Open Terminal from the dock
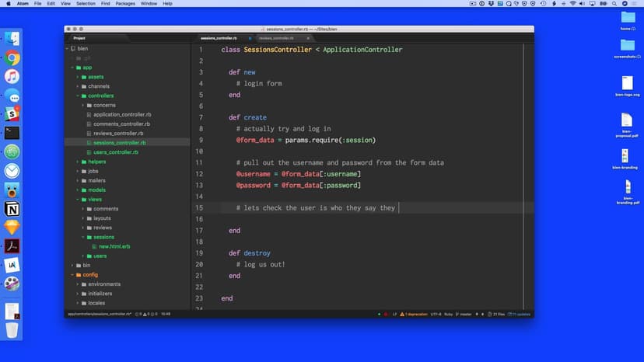Image resolution: width=644 pixels, height=362 pixels. point(12,133)
